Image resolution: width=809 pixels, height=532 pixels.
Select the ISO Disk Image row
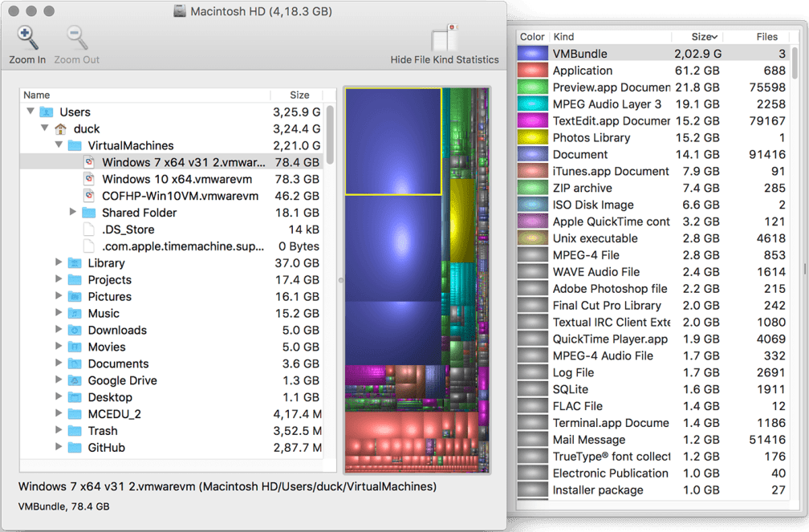[x=653, y=205]
